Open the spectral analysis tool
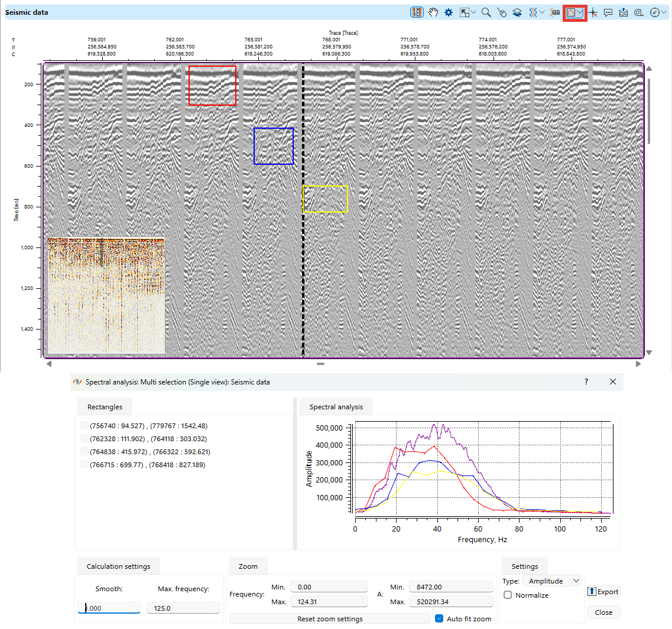Viewport: 672px width, 629px height. coord(571,12)
